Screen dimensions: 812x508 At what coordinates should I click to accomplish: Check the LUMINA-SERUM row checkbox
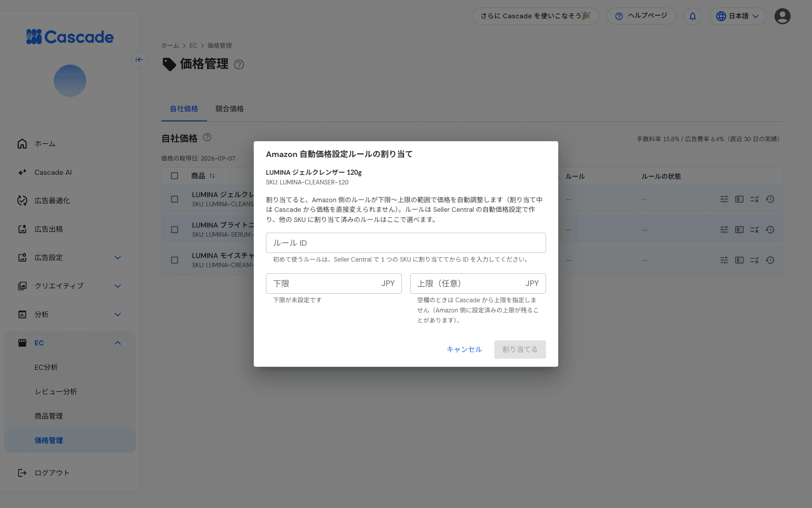click(x=175, y=230)
